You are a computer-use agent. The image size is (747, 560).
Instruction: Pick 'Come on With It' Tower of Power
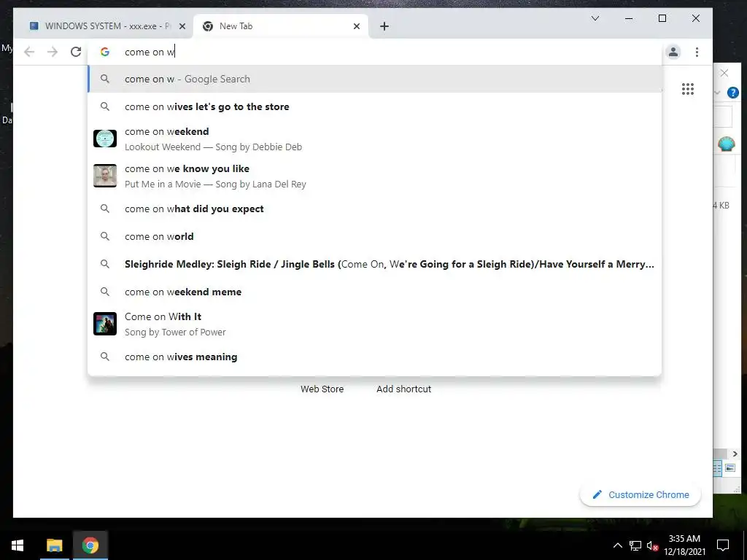click(375, 324)
